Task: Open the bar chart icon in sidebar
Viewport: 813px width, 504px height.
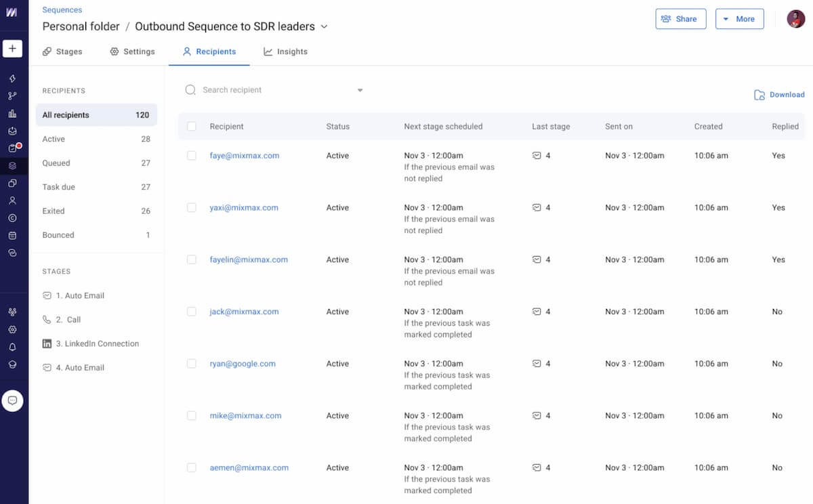Action: pos(12,113)
